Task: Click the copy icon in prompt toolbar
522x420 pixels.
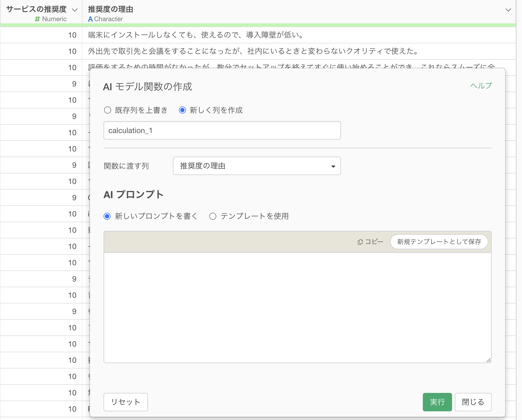Action: click(x=360, y=242)
